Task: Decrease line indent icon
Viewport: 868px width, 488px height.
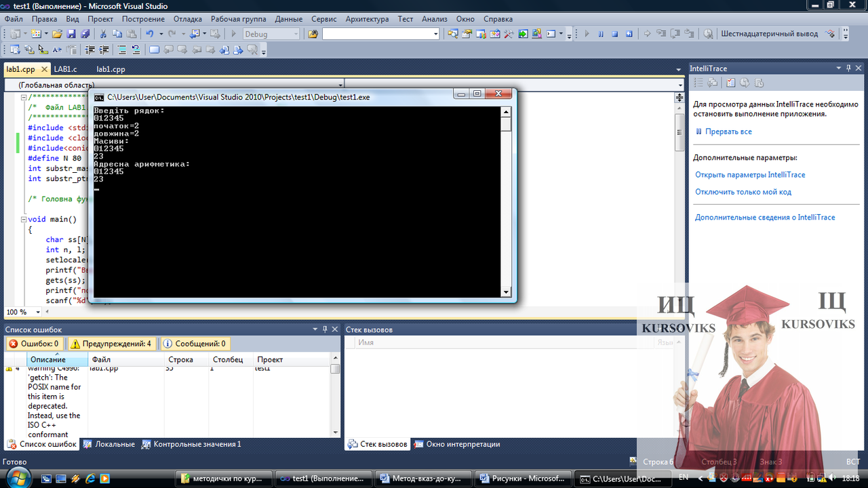Action: tap(90, 49)
